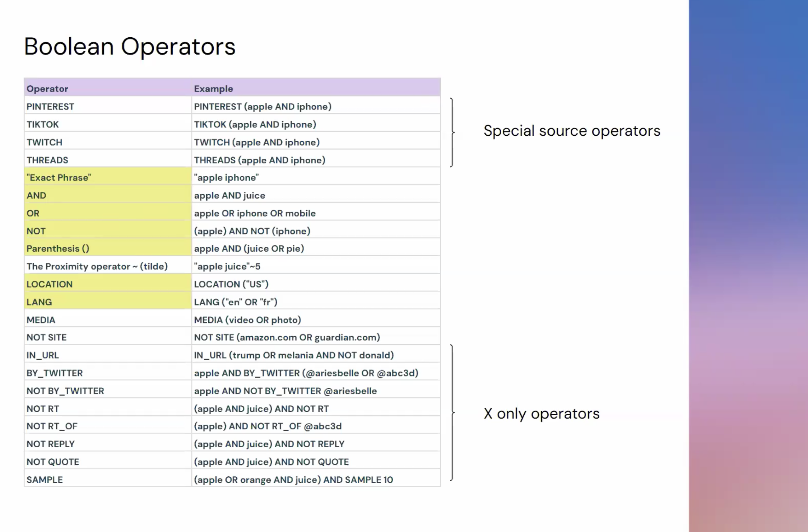Click the Proximity operator tilde cell
This screenshot has width=808, height=532.
pos(97,266)
